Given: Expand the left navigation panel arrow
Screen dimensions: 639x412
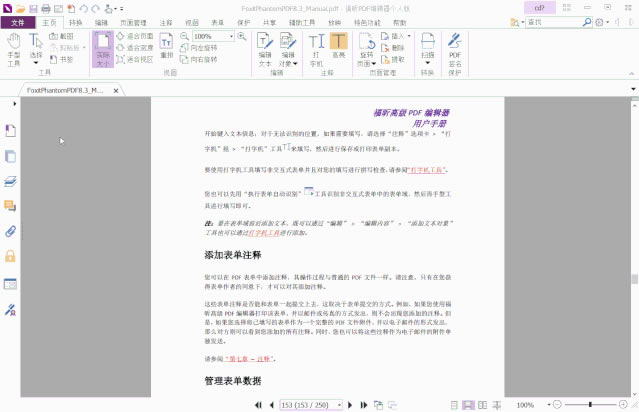Looking at the screenshot, I should pyautogui.click(x=15, y=104).
